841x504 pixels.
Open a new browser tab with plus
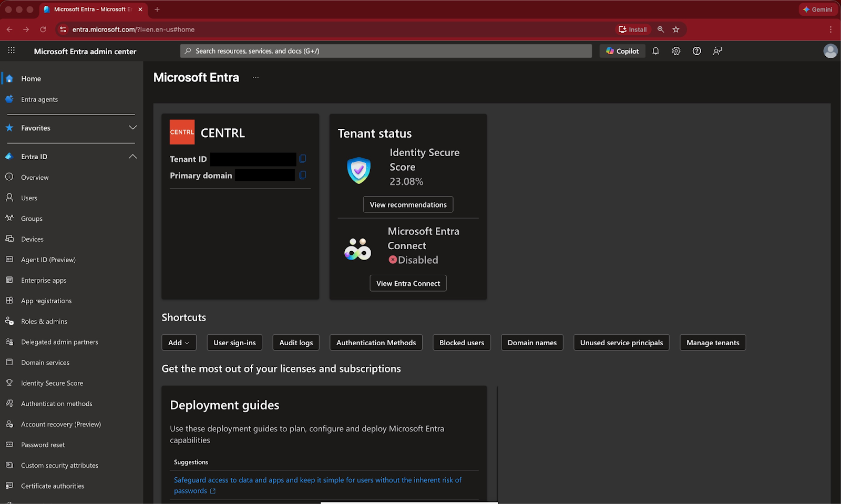[x=157, y=9]
